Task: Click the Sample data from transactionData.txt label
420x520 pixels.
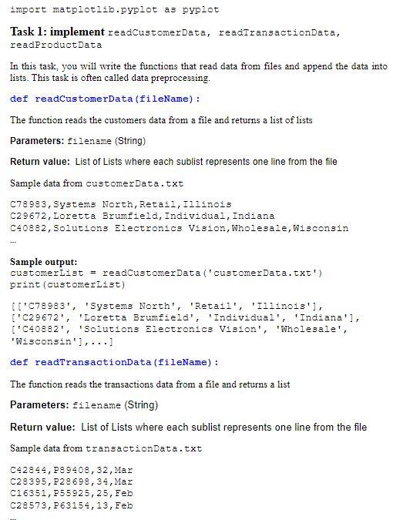Action: click(106, 448)
